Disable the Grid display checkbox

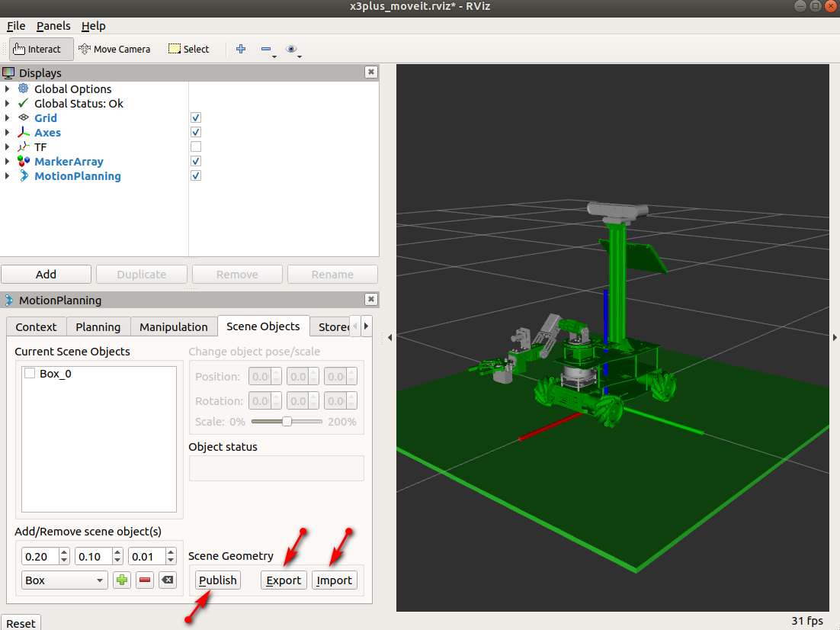[196, 117]
